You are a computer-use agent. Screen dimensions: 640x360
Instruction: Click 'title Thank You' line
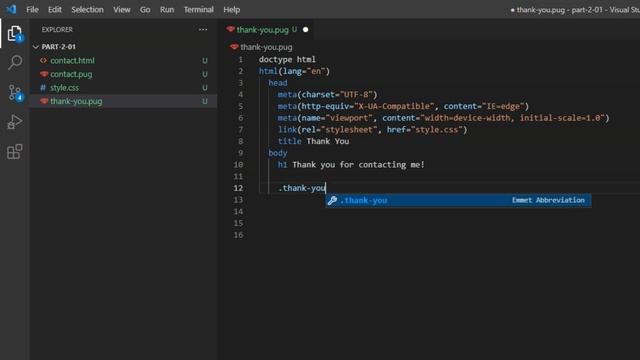point(313,141)
